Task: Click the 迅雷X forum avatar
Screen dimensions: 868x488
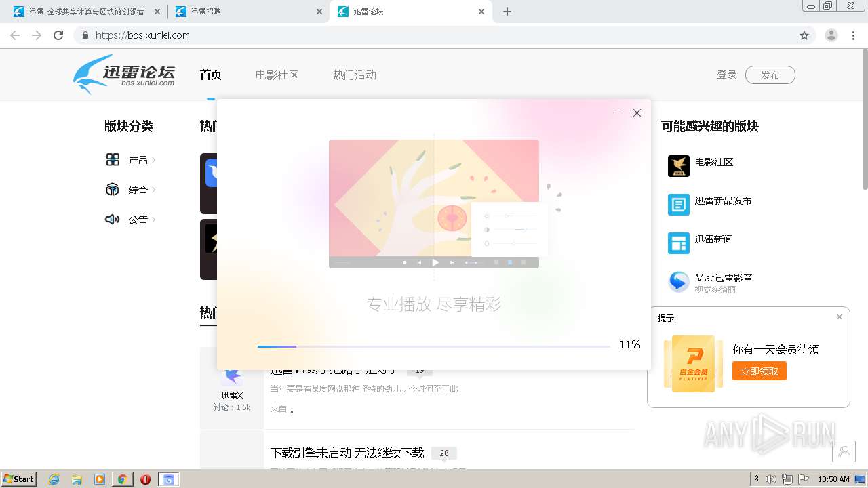Action: [232, 376]
